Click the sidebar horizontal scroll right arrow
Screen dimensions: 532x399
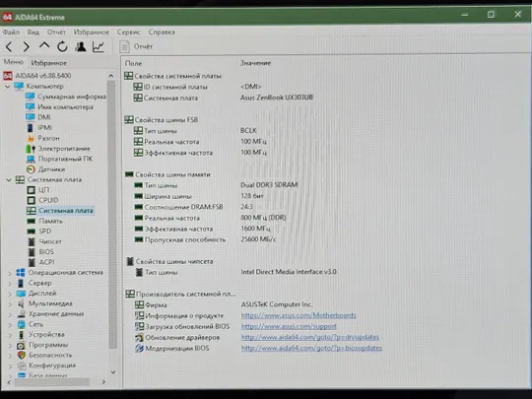point(103,382)
